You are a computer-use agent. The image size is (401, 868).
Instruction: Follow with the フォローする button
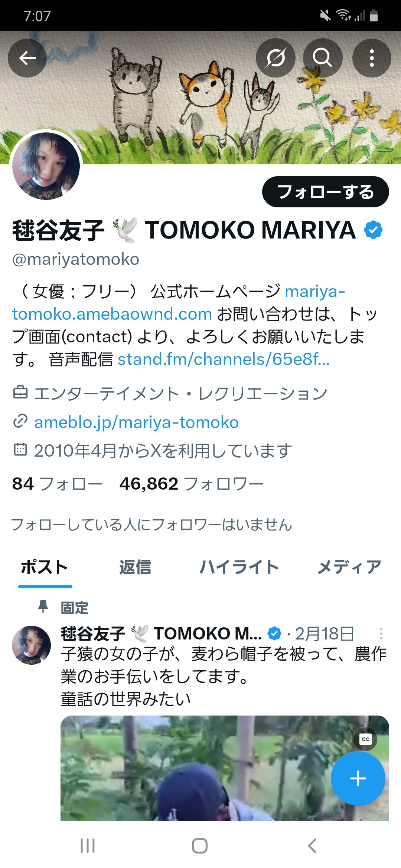(326, 192)
